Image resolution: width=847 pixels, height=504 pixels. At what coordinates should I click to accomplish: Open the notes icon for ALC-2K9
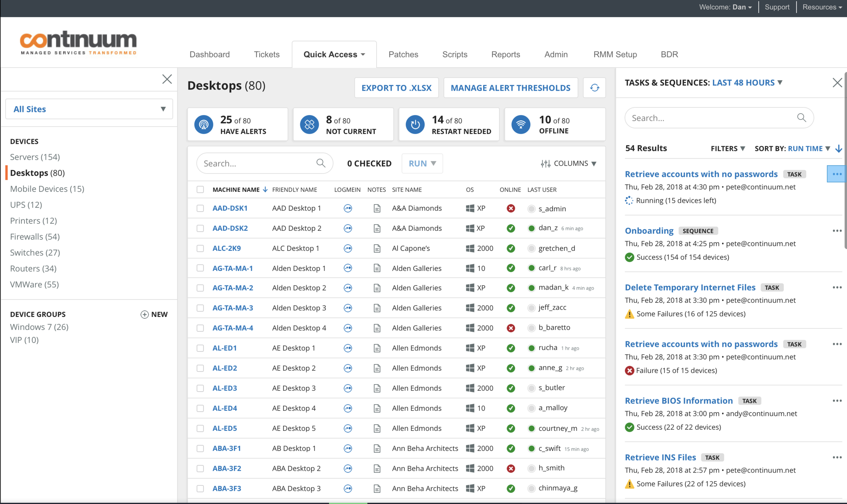377,248
